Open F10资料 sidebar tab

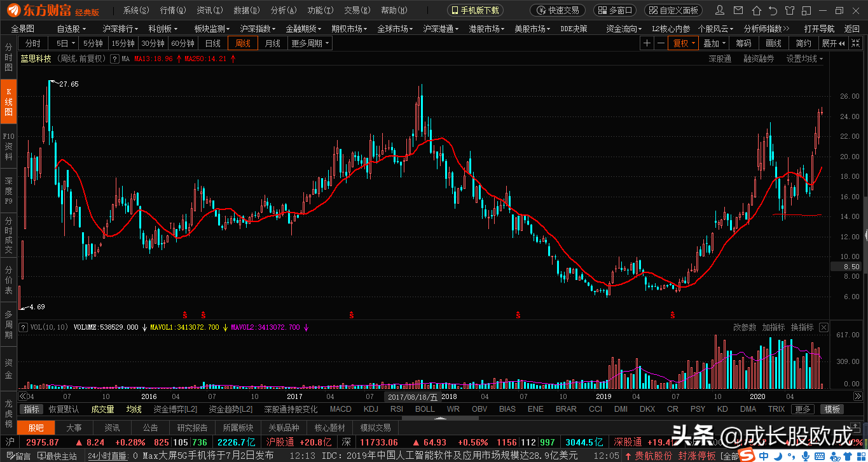pyautogui.click(x=8, y=146)
